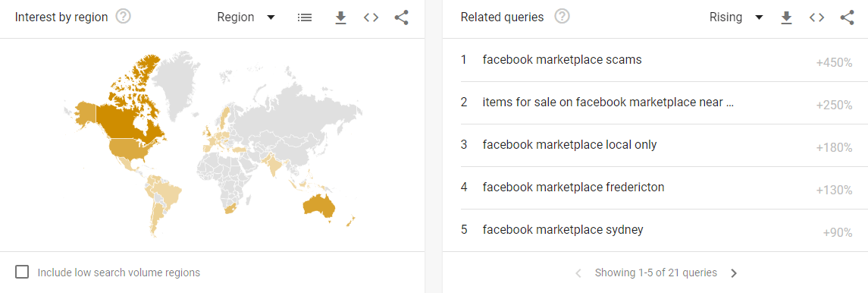The height and width of the screenshot is (293, 868).
Task: Open the facebook marketplace local only query
Action: click(656, 145)
